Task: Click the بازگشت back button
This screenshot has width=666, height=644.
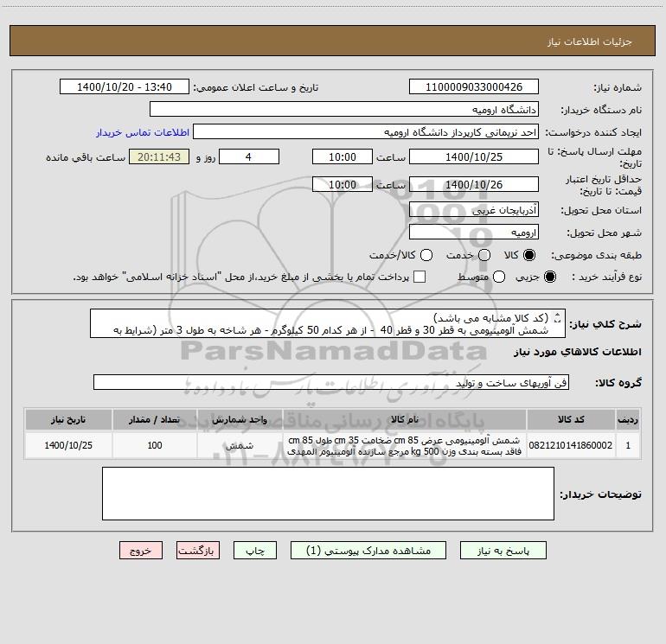Action: (198, 551)
